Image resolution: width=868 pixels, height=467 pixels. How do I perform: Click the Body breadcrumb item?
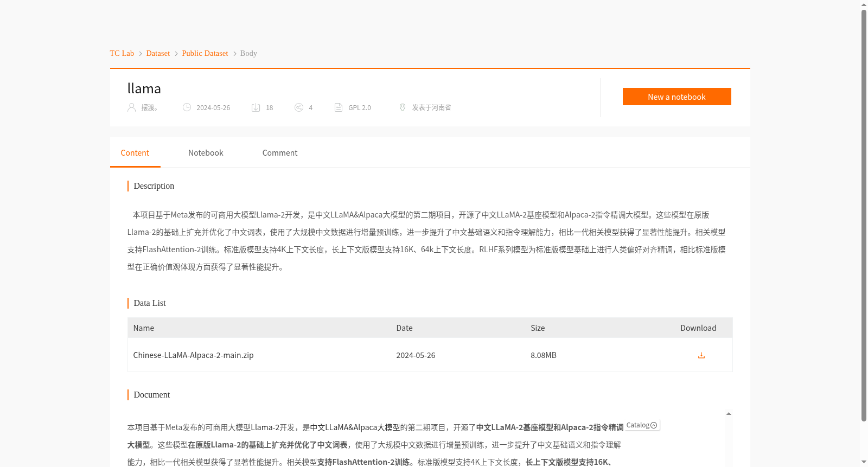[248, 53]
